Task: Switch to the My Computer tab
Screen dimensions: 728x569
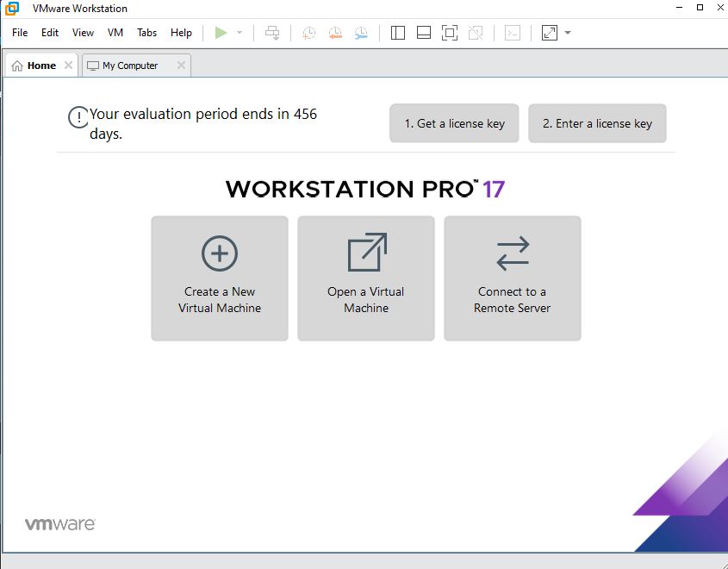Action: pyautogui.click(x=129, y=65)
